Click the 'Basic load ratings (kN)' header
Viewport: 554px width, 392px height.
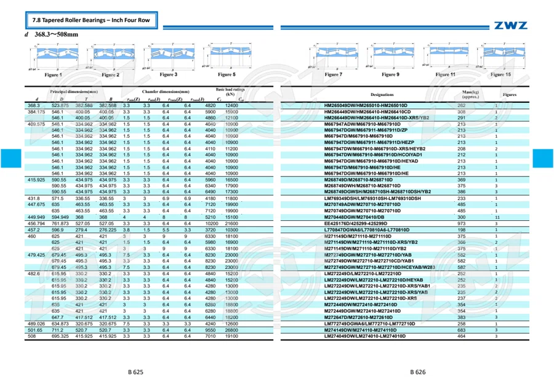coord(230,92)
